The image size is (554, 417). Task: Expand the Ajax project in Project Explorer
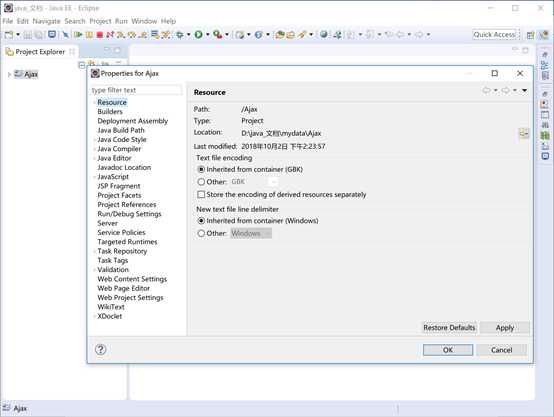coord(9,75)
